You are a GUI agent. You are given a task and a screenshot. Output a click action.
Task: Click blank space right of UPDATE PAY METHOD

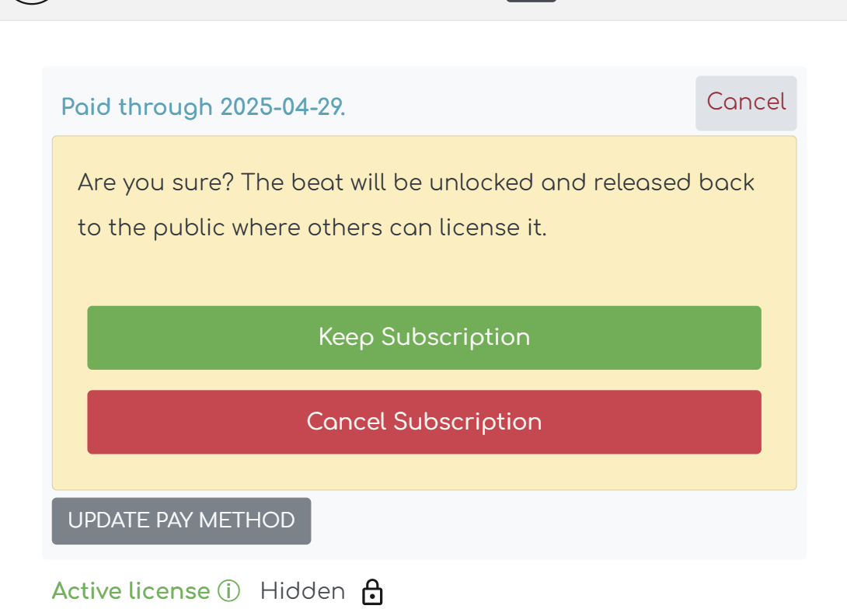(x=544, y=522)
